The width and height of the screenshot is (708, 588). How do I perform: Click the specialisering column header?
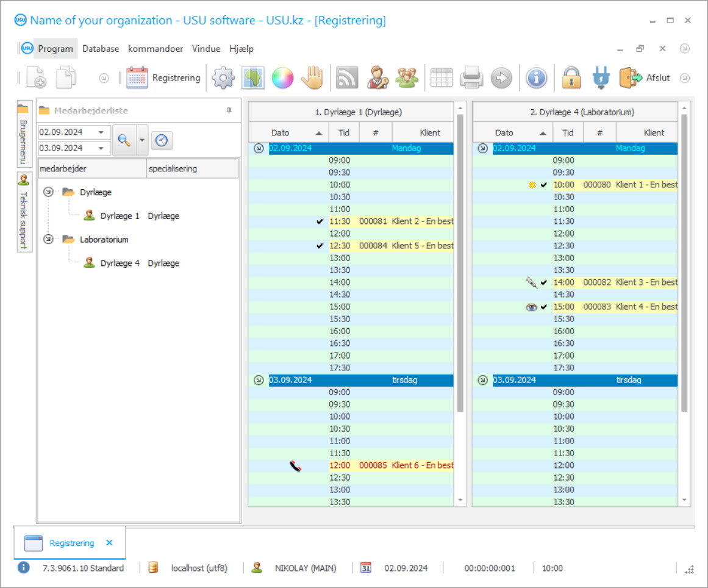click(193, 168)
